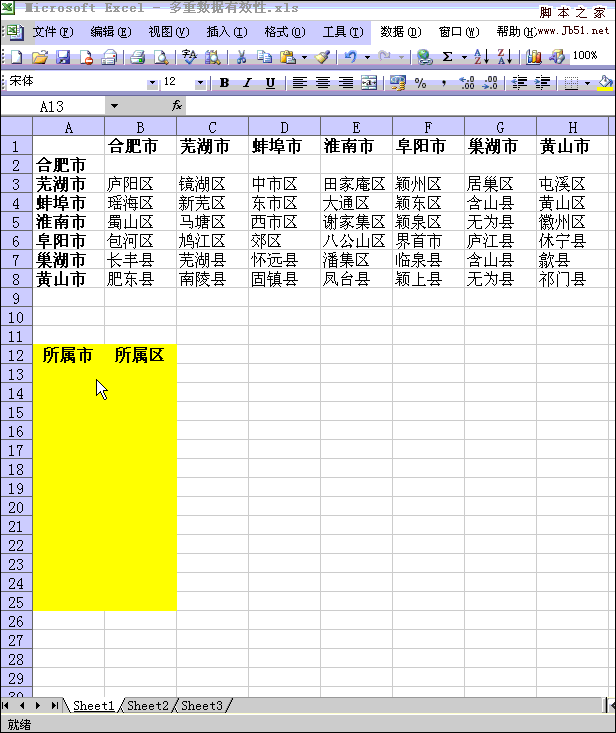The width and height of the screenshot is (616, 733).
Task: Open the undo history dropdown arrow
Action: pos(367,57)
